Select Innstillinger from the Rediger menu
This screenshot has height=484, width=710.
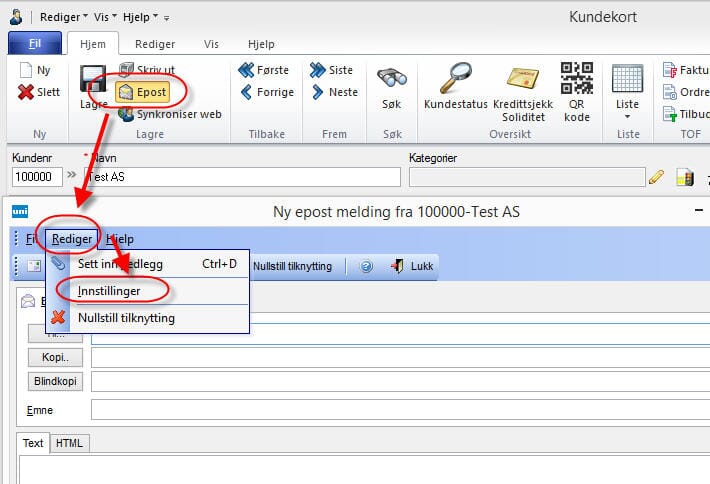point(109,291)
